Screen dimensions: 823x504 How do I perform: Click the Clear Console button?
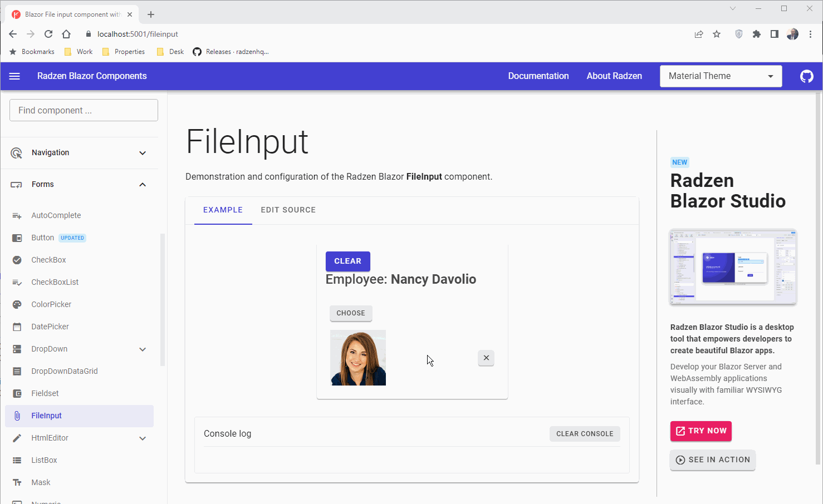(585, 434)
